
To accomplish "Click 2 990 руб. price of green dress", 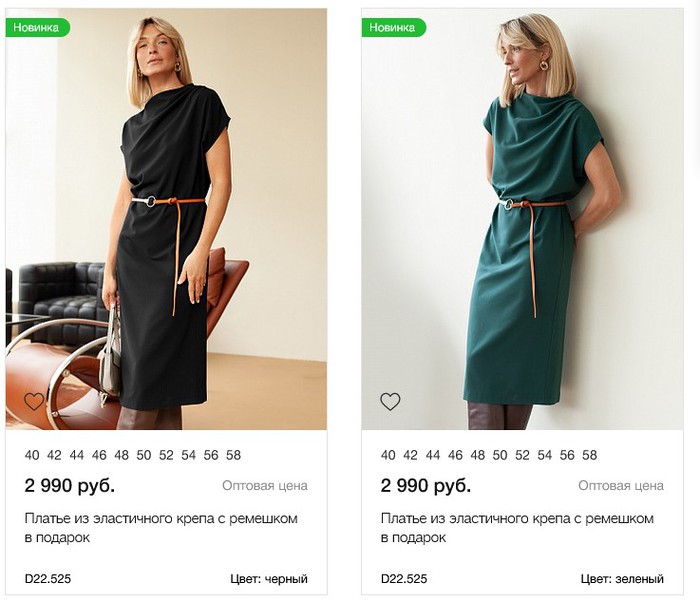I will click(425, 486).
